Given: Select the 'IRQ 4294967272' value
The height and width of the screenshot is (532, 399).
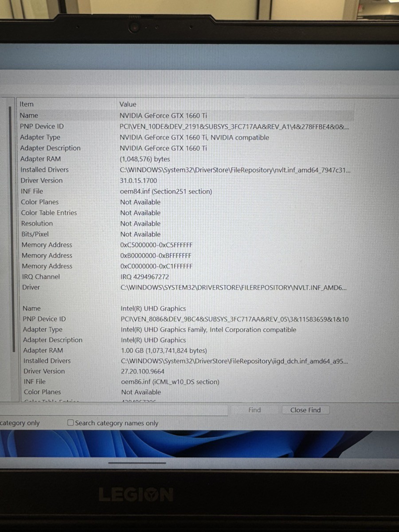Looking at the screenshot, I should pos(145,277).
